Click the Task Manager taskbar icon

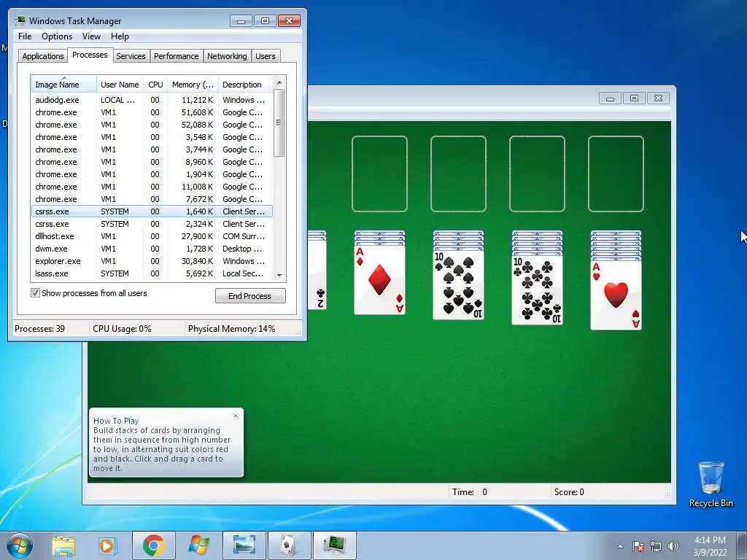(x=334, y=545)
